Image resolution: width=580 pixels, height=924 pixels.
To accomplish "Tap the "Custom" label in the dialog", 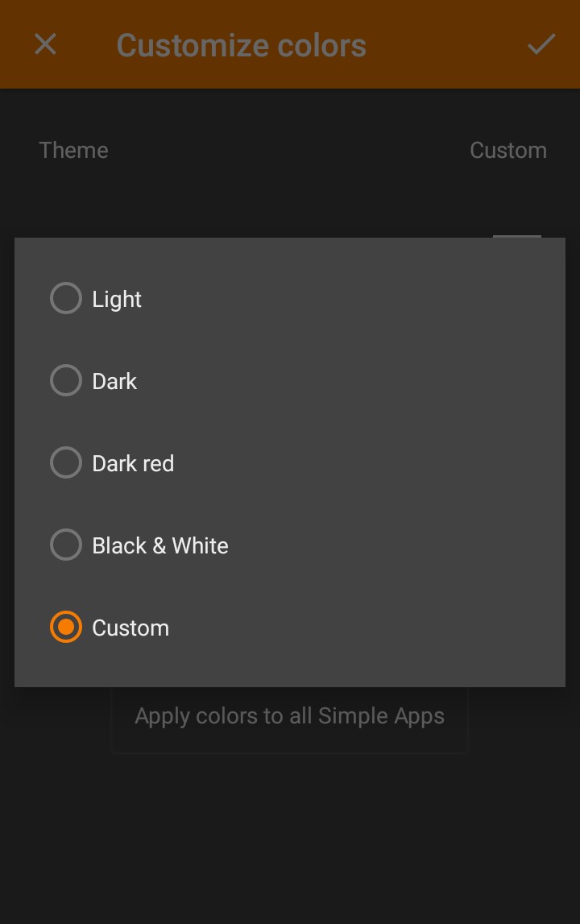I will [x=130, y=628].
